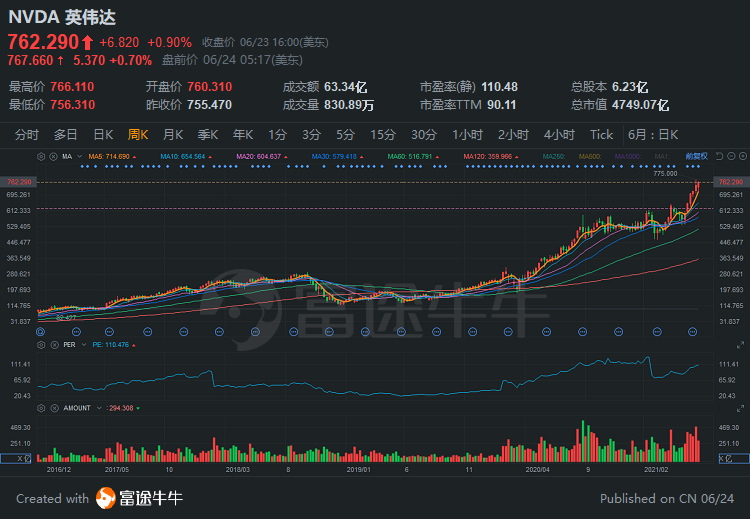750x519 pixels.
Task: Click the pre-market price 767.660
Action: coord(30,60)
